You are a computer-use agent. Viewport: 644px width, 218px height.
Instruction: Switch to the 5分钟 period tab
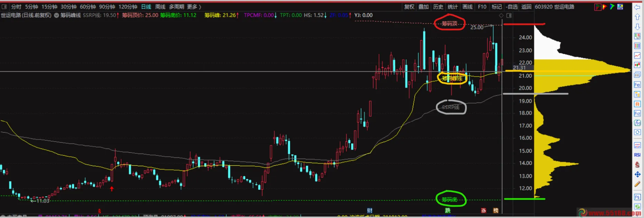coord(31,7)
